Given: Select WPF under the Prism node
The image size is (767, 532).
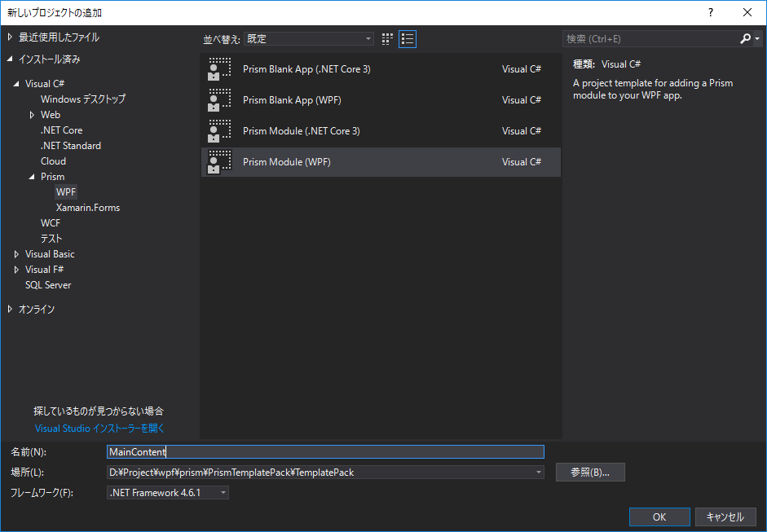Looking at the screenshot, I should [66, 191].
